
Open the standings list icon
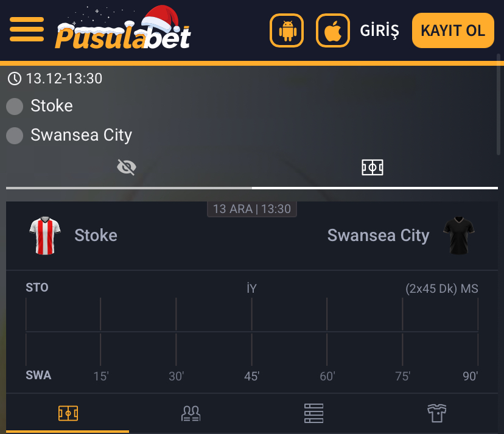(x=313, y=413)
